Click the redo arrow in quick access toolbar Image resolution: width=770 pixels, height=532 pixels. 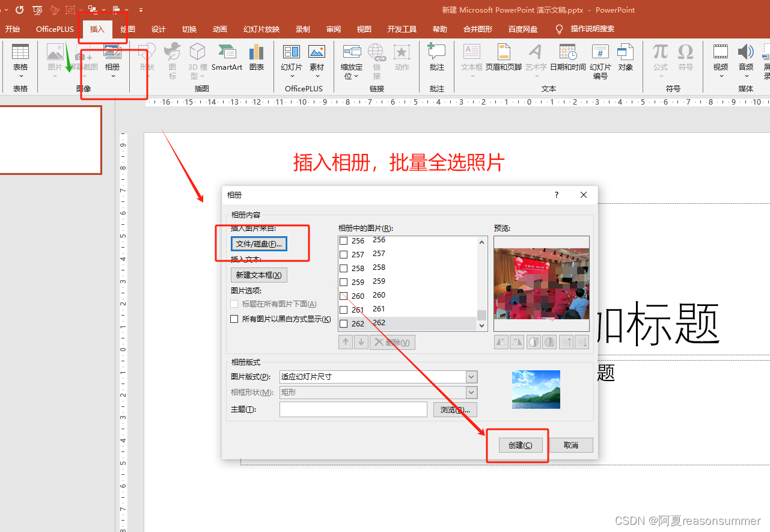coord(20,10)
